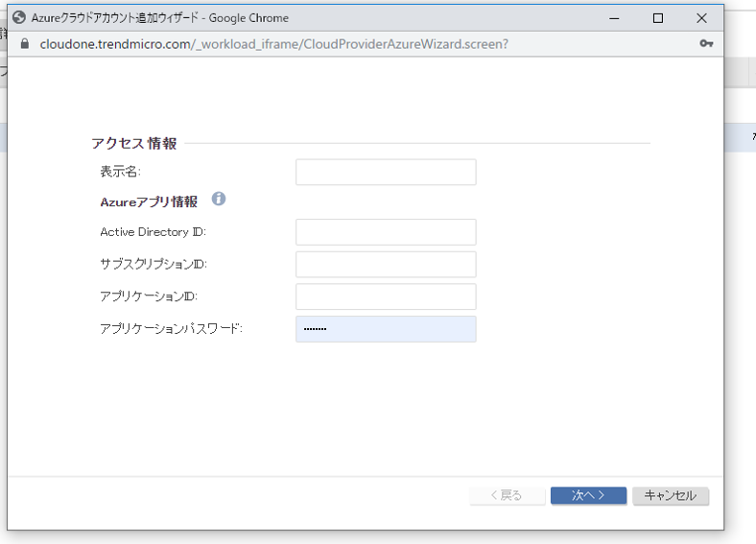Click the lock icon in address bar
This screenshot has height=544, width=756.
25,44
